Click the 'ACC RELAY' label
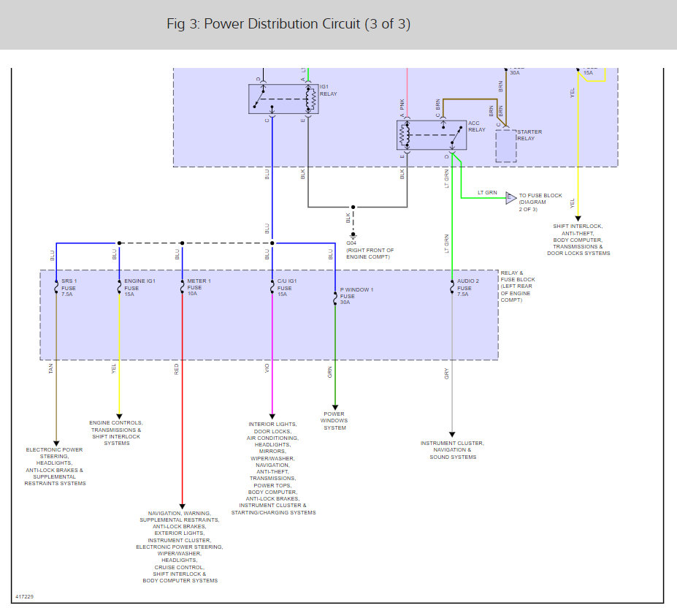 (477, 126)
